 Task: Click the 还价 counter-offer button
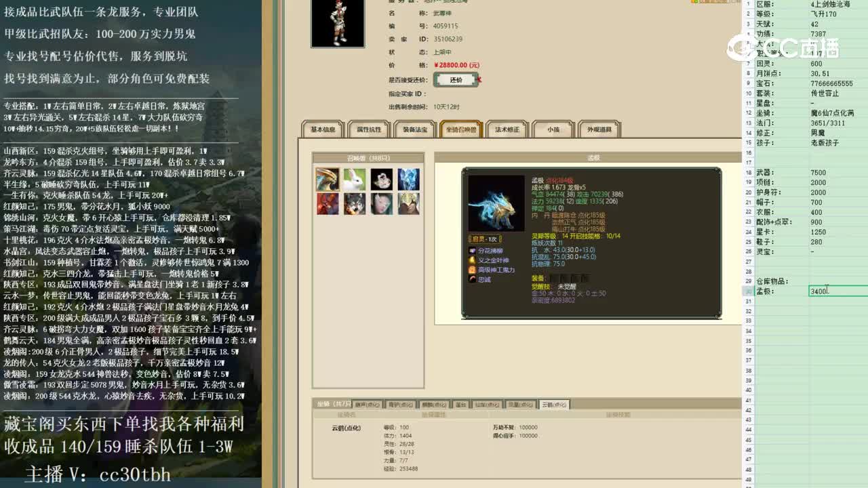[x=456, y=79]
